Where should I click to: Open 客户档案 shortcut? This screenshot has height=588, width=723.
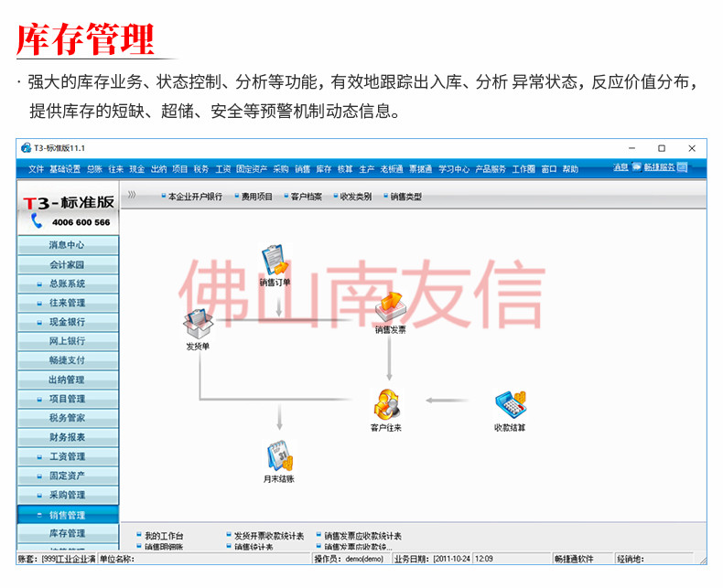pos(307,197)
